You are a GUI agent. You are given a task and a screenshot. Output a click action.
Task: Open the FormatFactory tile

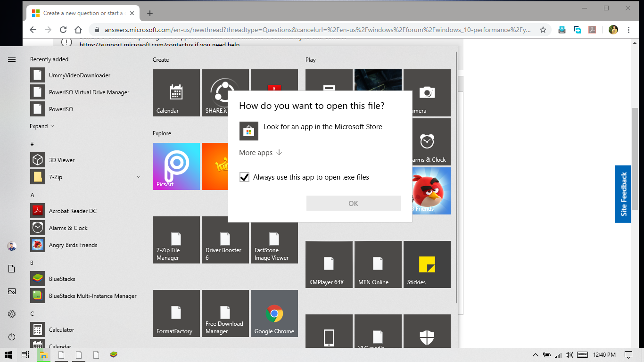[176, 313]
